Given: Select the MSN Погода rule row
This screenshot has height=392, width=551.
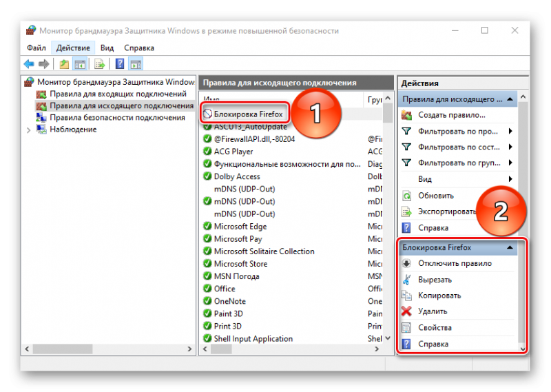Looking at the screenshot, I should 292,276.
